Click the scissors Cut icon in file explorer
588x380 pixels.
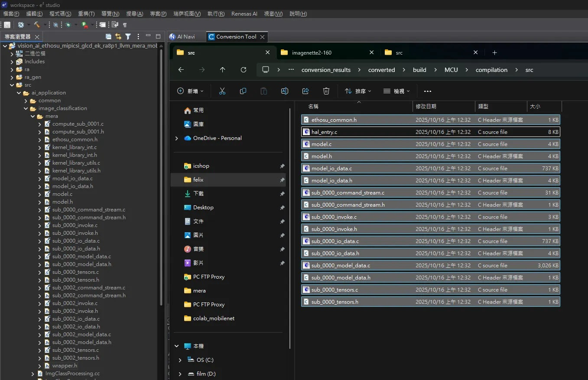(222, 91)
